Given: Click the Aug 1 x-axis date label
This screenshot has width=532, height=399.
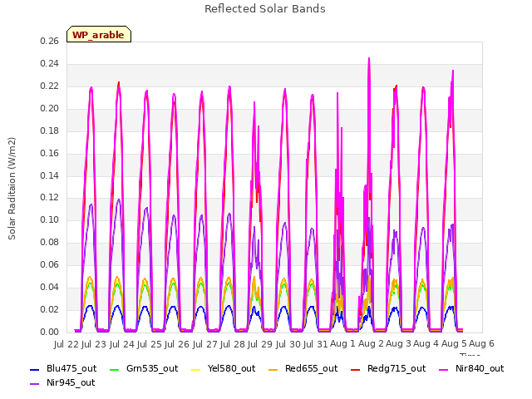Looking at the screenshot, I should [342, 344].
